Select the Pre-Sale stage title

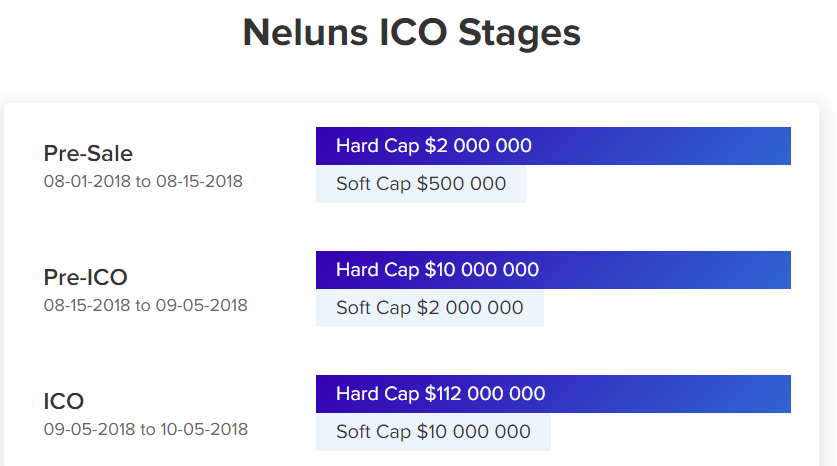click(88, 153)
